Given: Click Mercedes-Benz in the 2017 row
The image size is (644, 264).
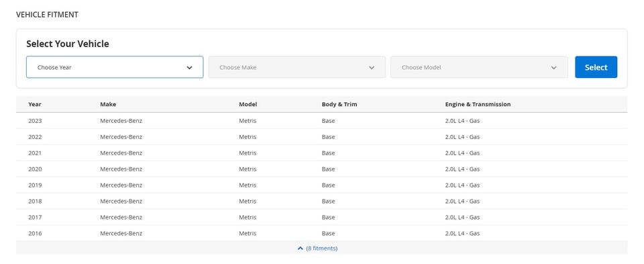Looking at the screenshot, I should click(121, 217).
